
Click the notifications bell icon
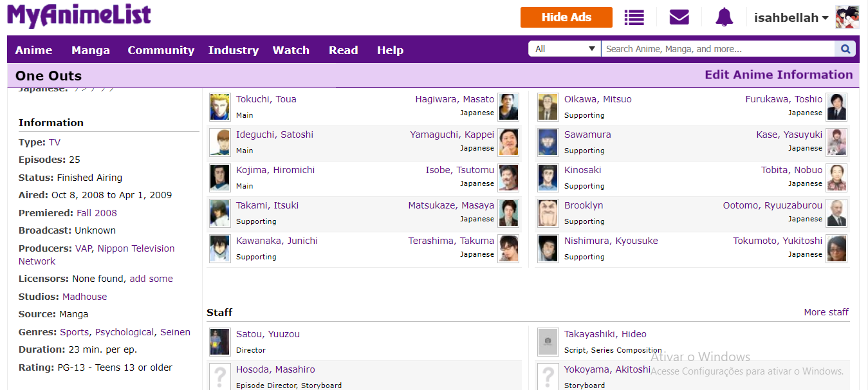click(x=724, y=17)
